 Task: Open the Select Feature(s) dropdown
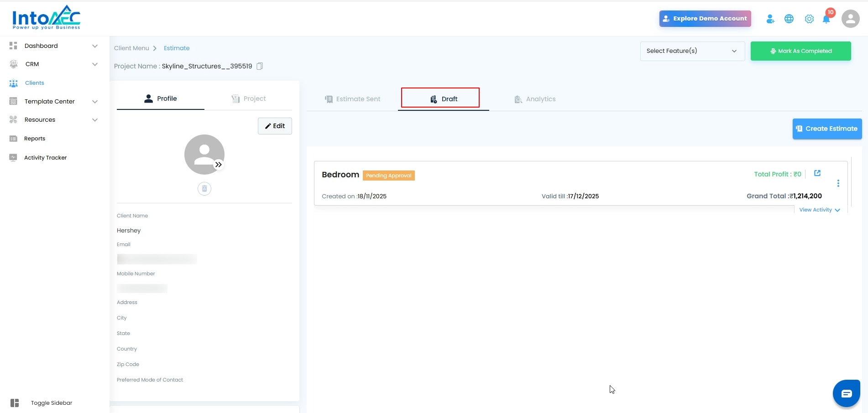[693, 51]
